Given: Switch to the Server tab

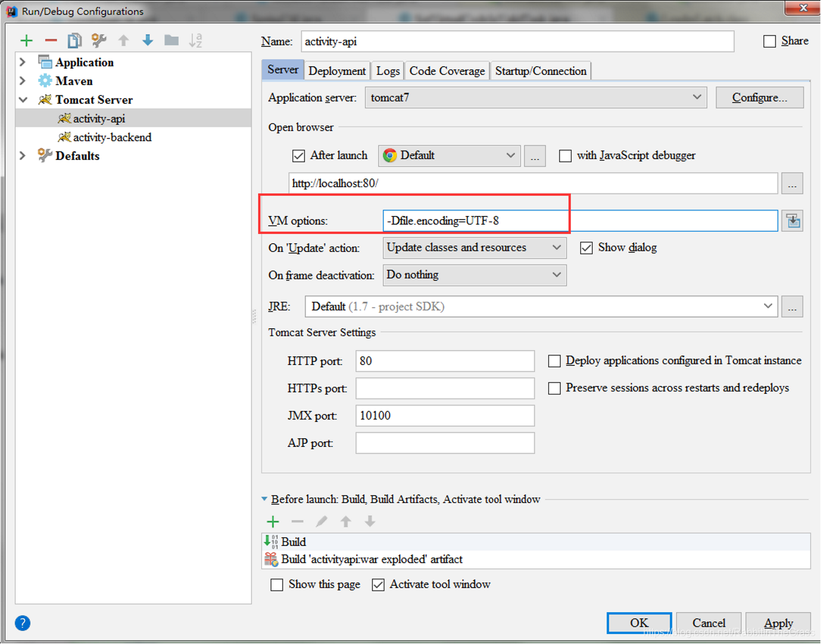Looking at the screenshot, I should coord(283,70).
